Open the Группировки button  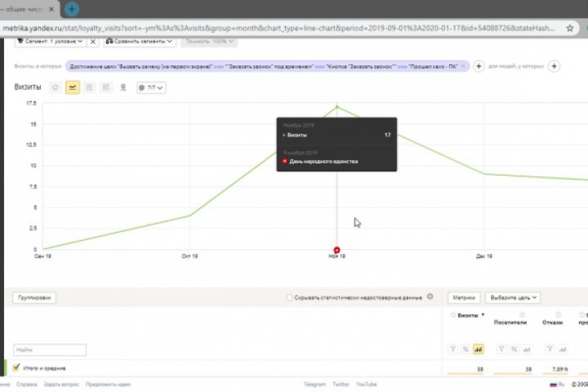pyautogui.click(x=34, y=297)
